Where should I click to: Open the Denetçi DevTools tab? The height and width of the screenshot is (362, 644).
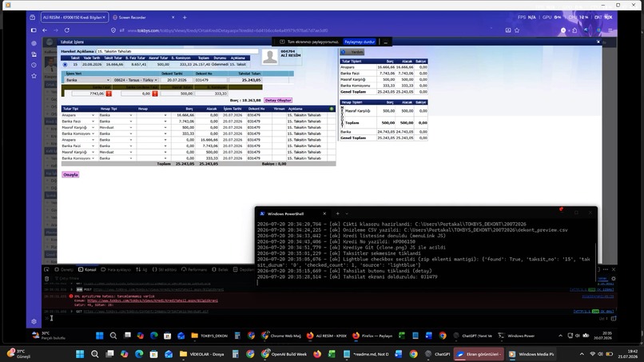click(x=64, y=269)
